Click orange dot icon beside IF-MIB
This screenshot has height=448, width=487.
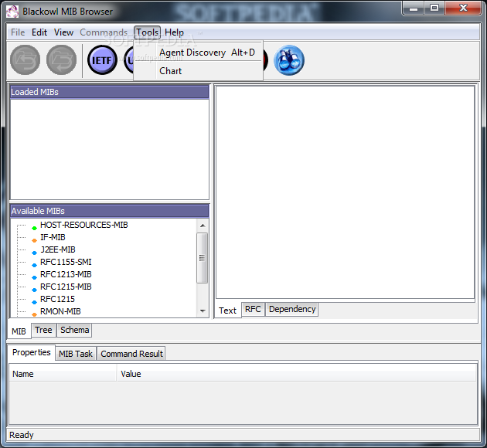pyautogui.click(x=34, y=240)
